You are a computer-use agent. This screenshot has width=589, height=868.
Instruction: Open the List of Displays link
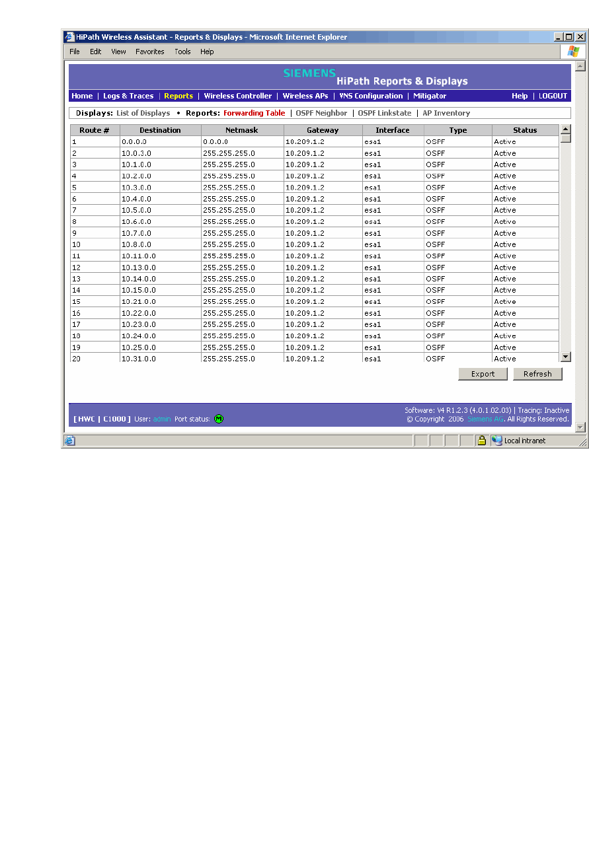(143, 113)
